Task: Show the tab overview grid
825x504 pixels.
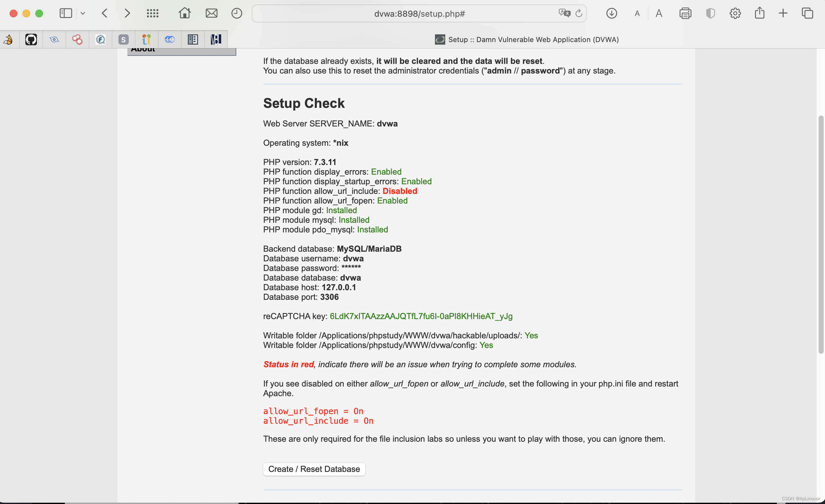Action: click(807, 13)
